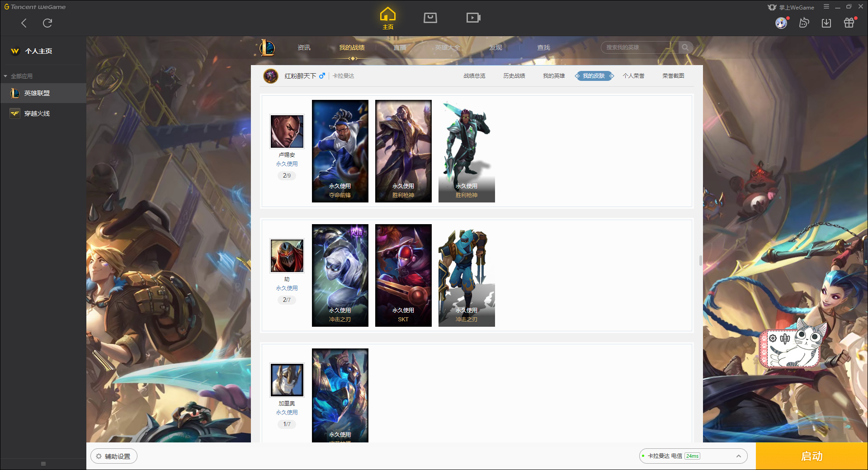Select 穿越火线 in the sidebar
868x470 pixels.
pos(43,113)
